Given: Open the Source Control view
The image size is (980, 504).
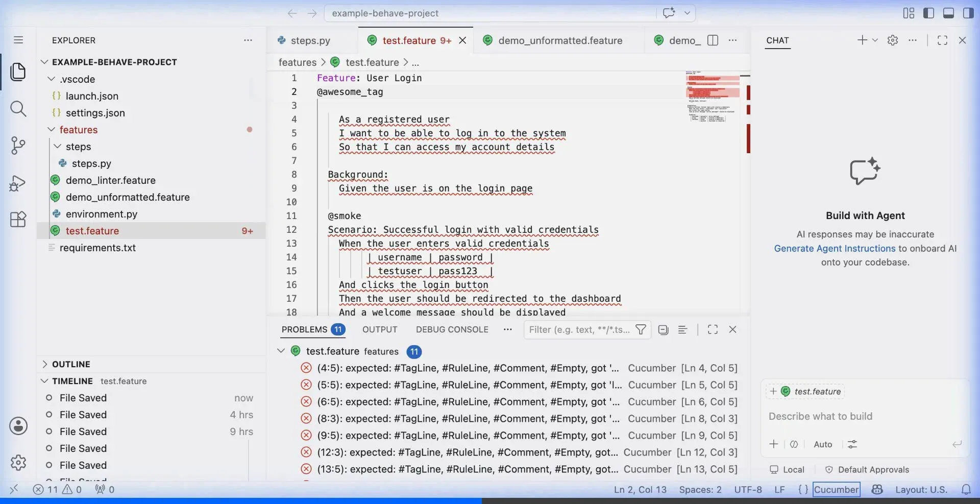Looking at the screenshot, I should (18, 146).
